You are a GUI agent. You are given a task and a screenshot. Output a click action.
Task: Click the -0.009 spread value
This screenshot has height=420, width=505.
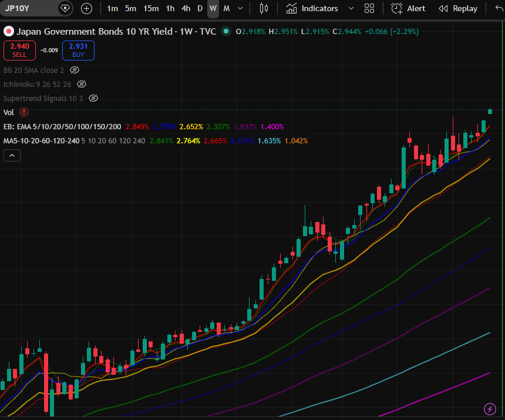pos(49,51)
